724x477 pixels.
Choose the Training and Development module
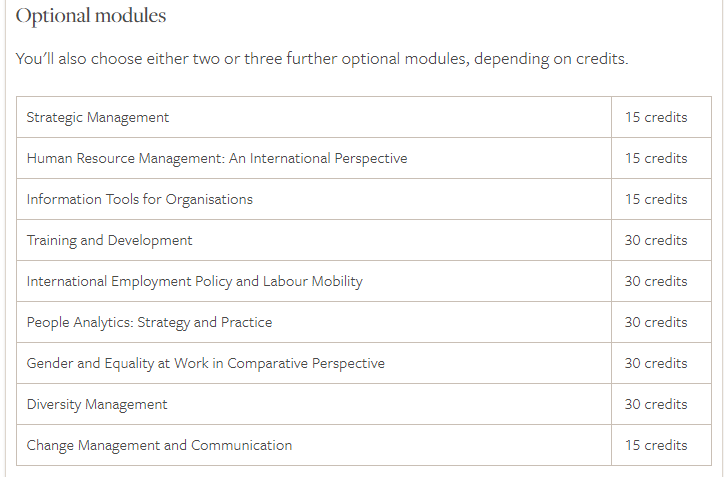pyautogui.click(x=109, y=240)
